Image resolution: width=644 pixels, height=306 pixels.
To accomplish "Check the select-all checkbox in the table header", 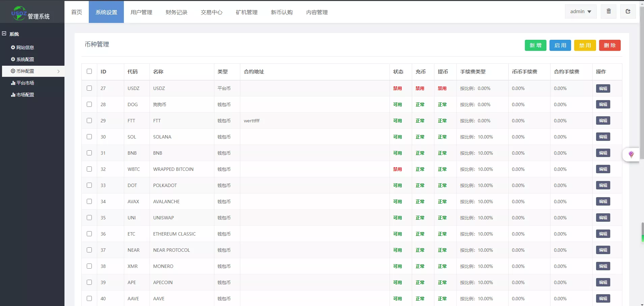I will [x=89, y=71].
